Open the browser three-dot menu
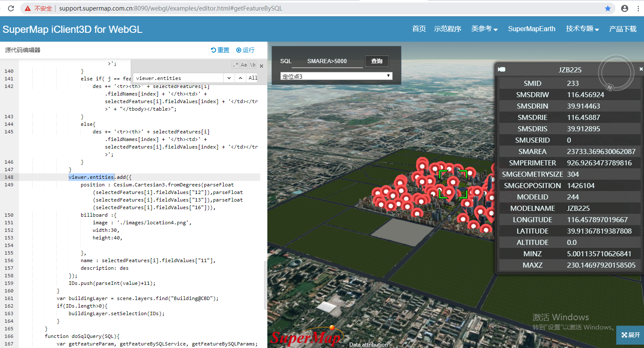Viewport: 644px width, 348px height. point(638,8)
